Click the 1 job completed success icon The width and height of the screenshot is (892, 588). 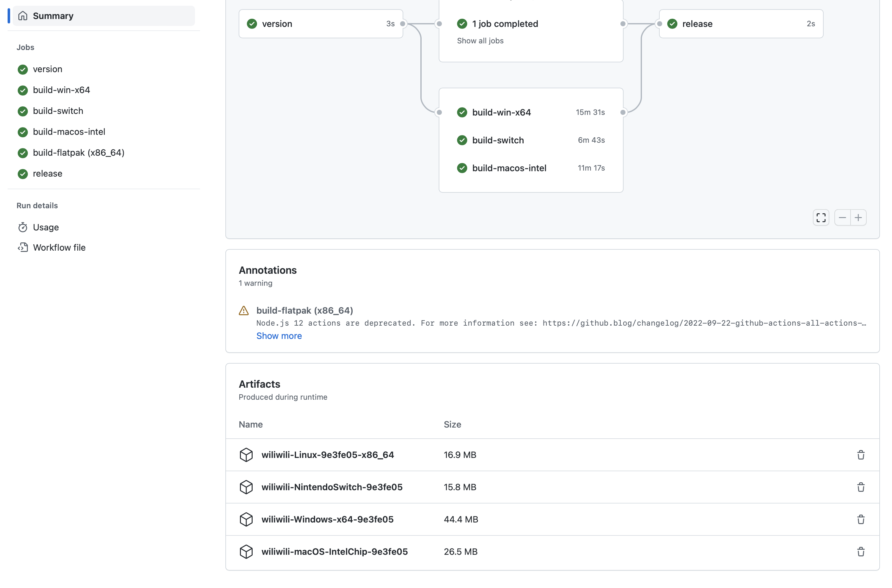(462, 24)
